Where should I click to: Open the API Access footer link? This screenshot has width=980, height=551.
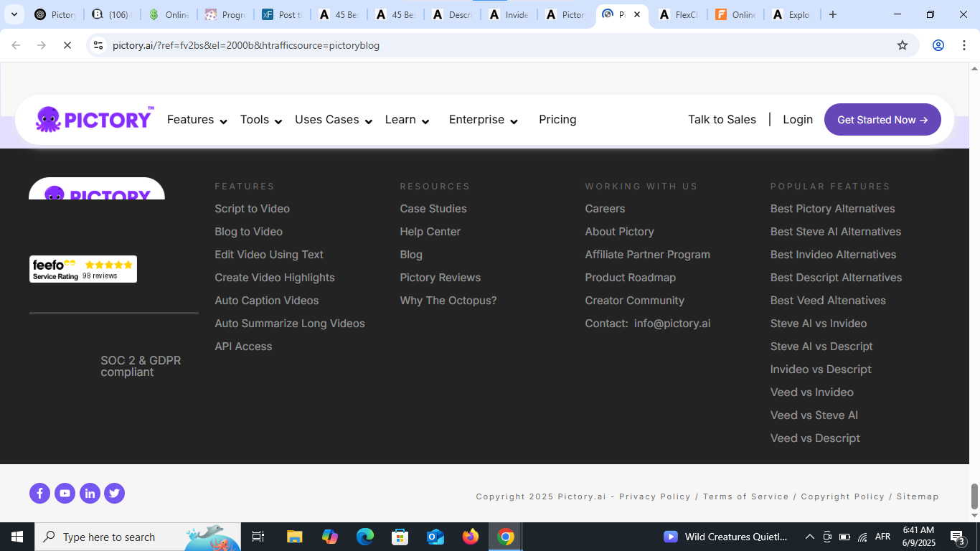pos(243,347)
